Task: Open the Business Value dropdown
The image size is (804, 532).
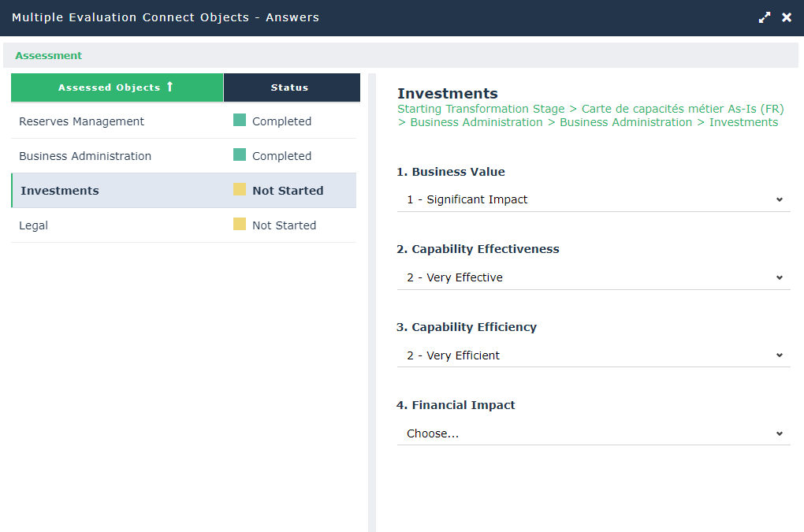Action: (x=594, y=199)
